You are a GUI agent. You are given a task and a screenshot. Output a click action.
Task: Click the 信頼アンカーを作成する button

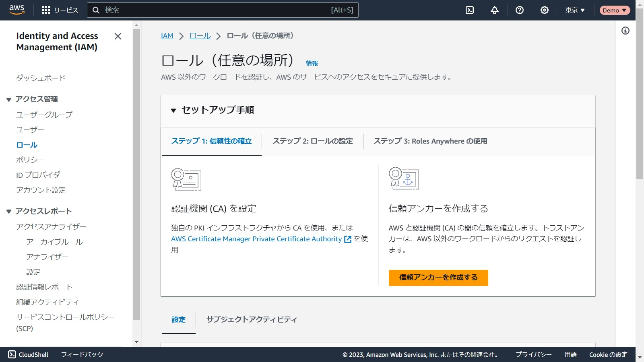pyautogui.click(x=438, y=278)
